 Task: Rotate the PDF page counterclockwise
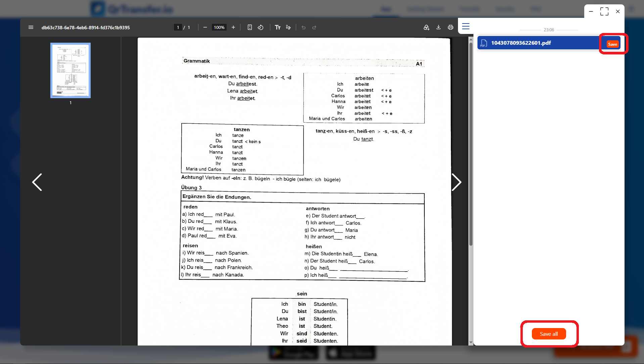point(261,27)
